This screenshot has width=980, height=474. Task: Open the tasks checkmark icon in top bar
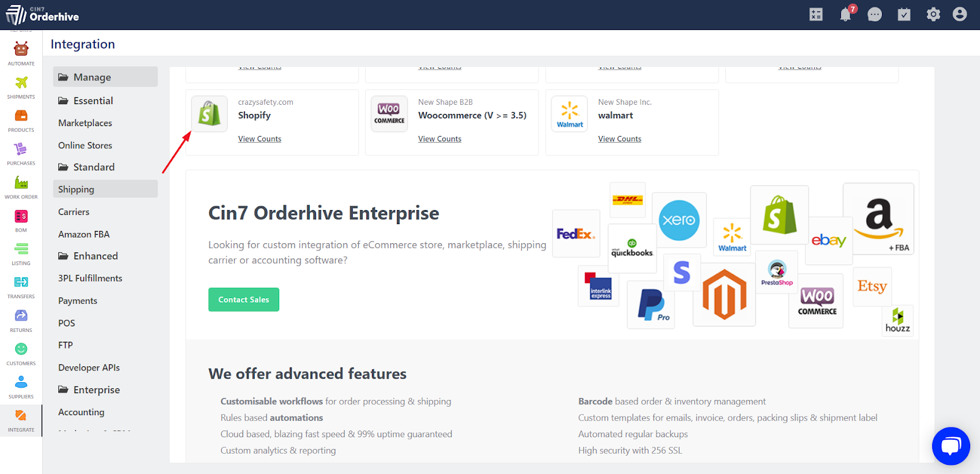(x=904, y=14)
